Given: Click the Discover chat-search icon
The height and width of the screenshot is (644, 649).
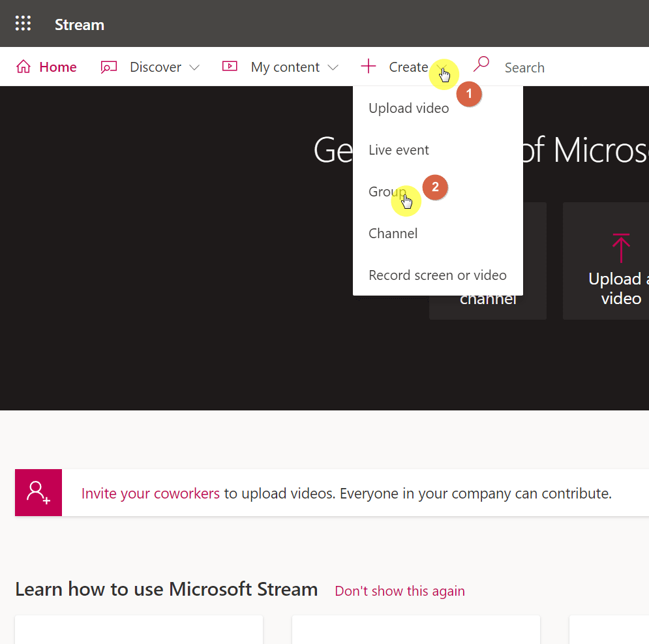Looking at the screenshot, I should pos(109,67).
